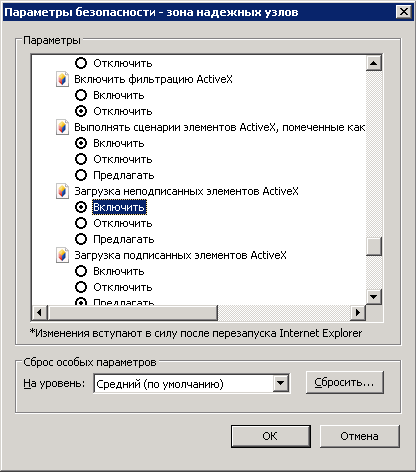Click icon next to 'Включить фильтрацию ActiveX'
Image resolution: width=416 pixels, height=472 pixels.
click(x=62, y=79)
